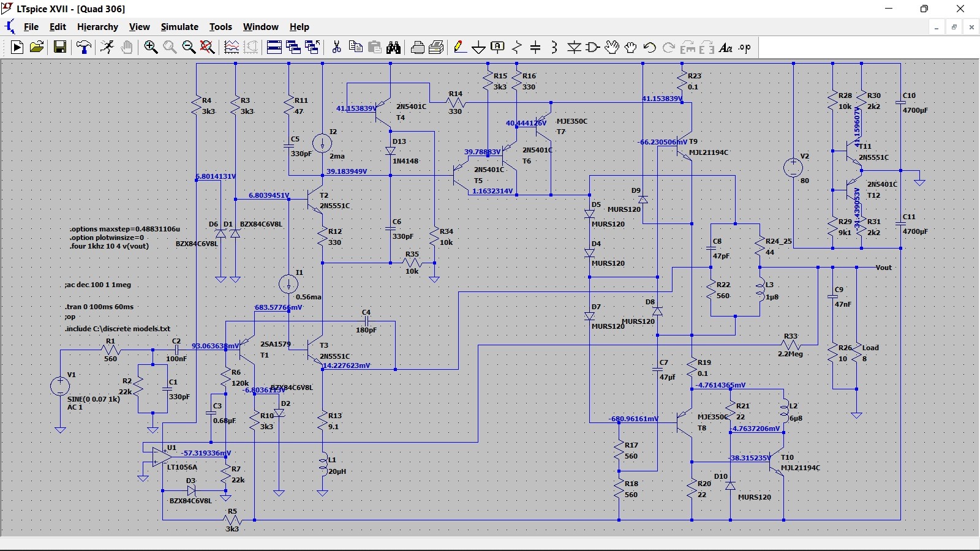Viewport: 980px width, 551px height.
Task: Tile windows using toolbar icon
Action: pyautogui.click(x=274, y=47)
